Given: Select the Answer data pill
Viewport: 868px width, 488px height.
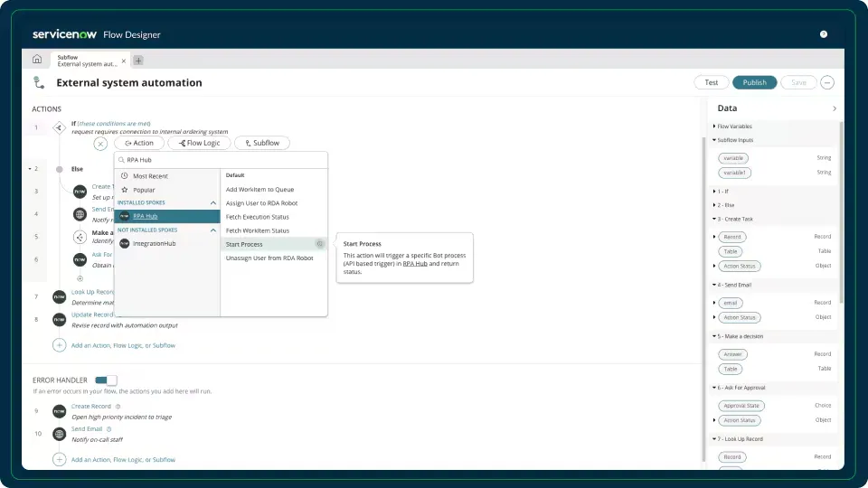Looking at the screenshot, I should [732, 354].
